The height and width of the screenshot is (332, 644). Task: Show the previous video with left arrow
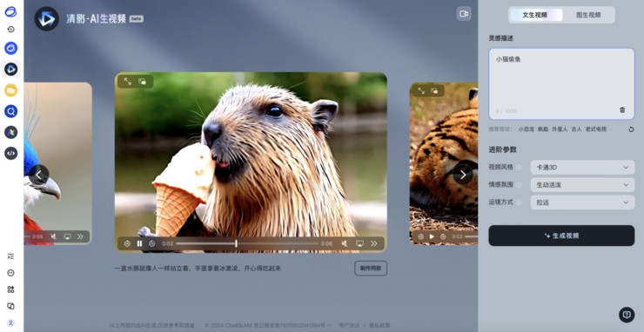tap(38, 176)
